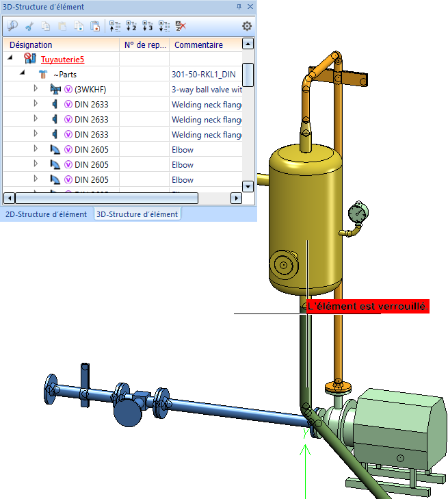This screenshot has width=448, height=499.
Task: Click the Commentaire column header
Action: tap(206, 45)
